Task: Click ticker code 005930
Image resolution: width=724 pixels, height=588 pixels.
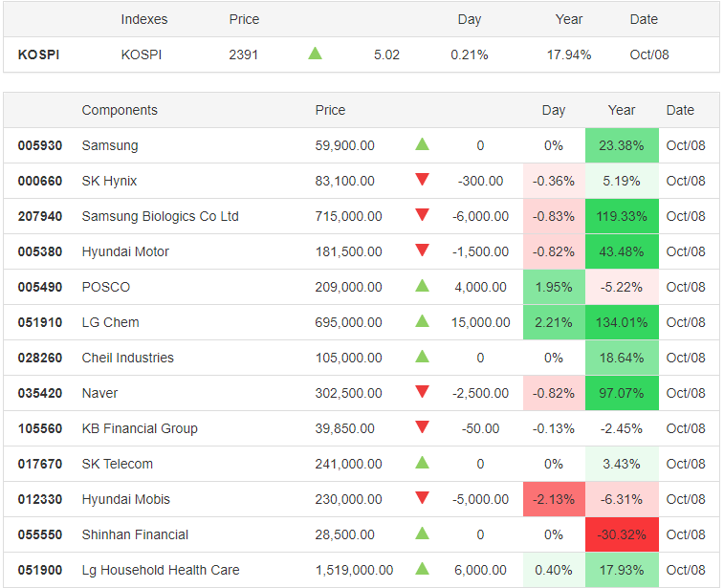Action: [x=40, y=146]
